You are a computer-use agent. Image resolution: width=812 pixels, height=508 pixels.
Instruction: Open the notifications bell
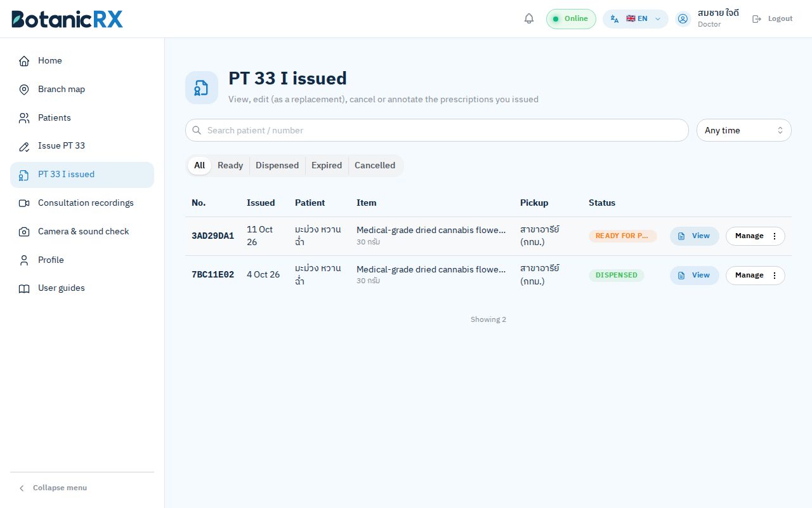coord(529,19)
